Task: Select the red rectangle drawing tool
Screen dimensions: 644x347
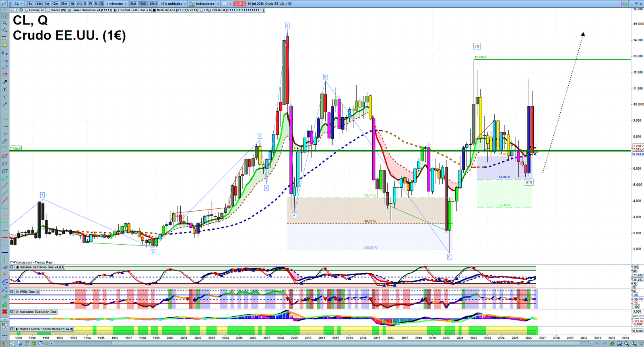Action: (x=4, y=75)
